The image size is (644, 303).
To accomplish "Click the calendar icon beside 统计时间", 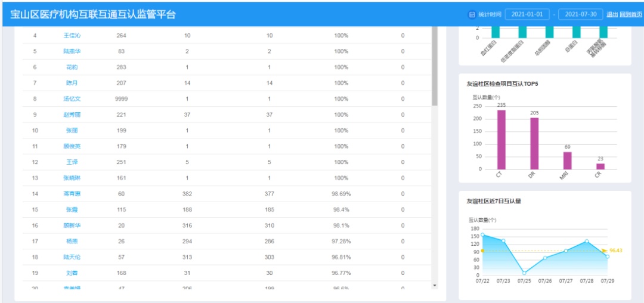I will 472,14.
